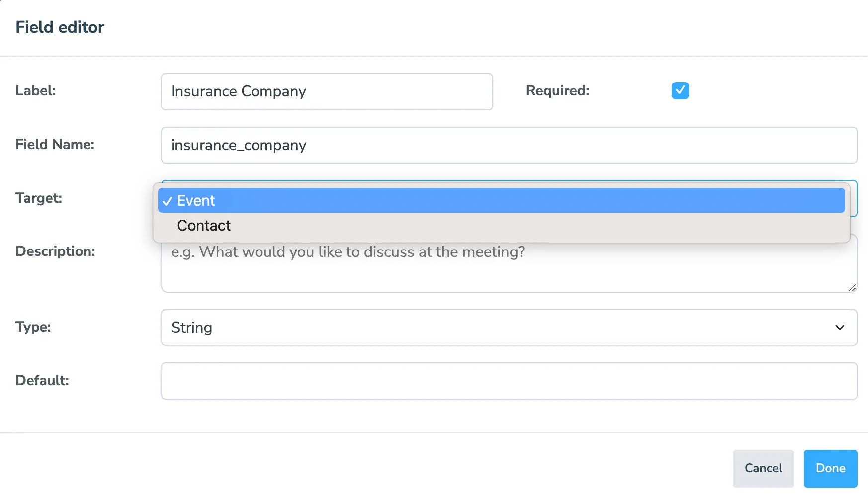Edit the Label input containing Insurance Company

tap(327, 91)
